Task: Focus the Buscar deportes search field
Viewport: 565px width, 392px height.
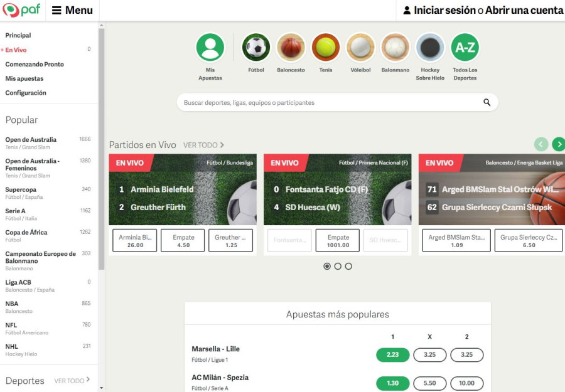Action: [337, 103]
